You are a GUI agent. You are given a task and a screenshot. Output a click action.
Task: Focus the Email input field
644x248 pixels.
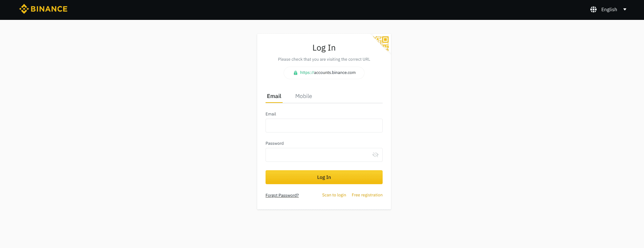point(324,126)
